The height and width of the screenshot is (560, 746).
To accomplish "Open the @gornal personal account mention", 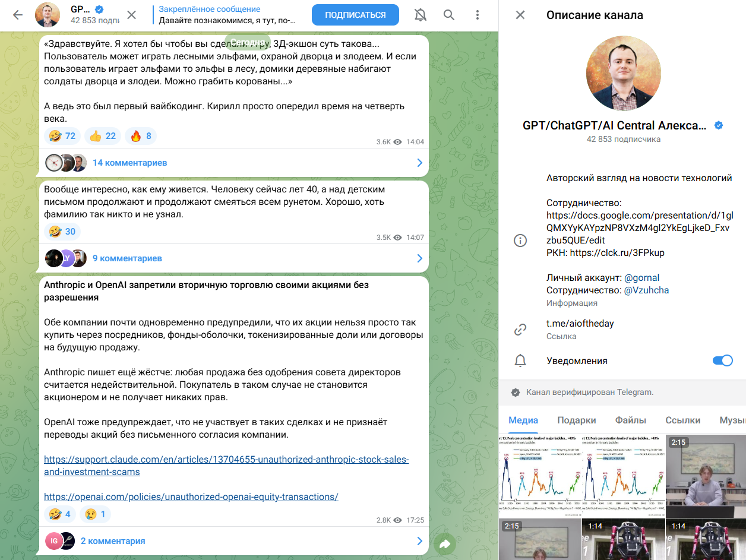I will pyautogui.click(x=641, y=278).
